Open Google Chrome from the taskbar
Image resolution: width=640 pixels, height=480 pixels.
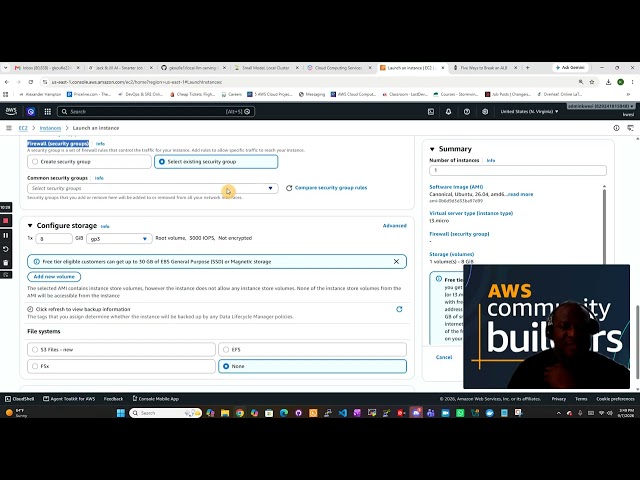pyautogui.click(x=240, y=413)
